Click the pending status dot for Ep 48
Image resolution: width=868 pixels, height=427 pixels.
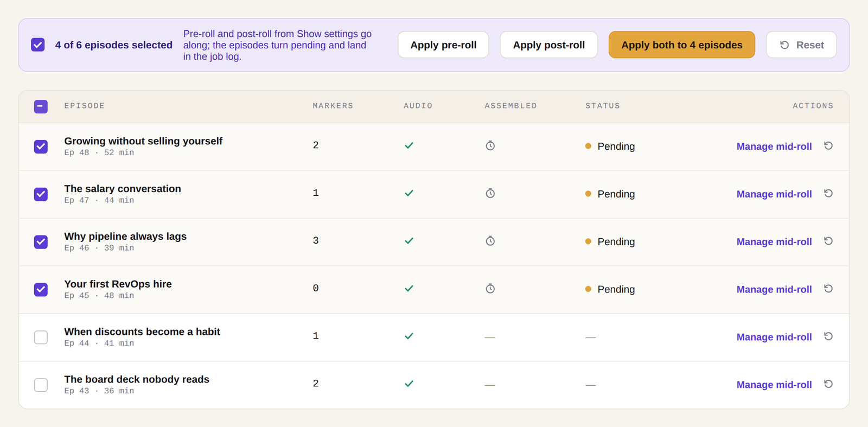pyautogui.click(x=588, y=146)
